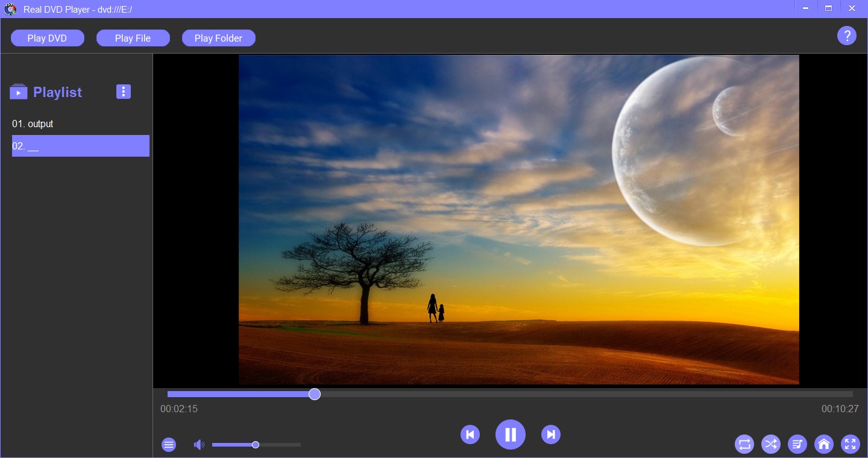
Task: Go to the home screen icon
Action: 824,444
